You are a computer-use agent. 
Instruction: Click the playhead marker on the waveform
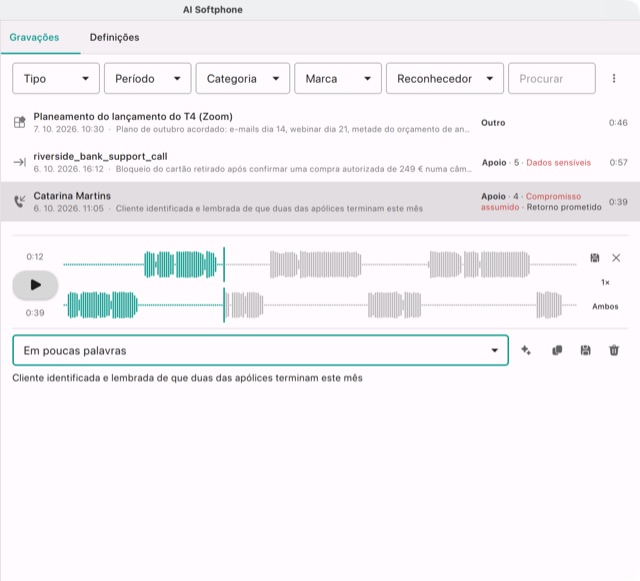(x=224, y=285)
